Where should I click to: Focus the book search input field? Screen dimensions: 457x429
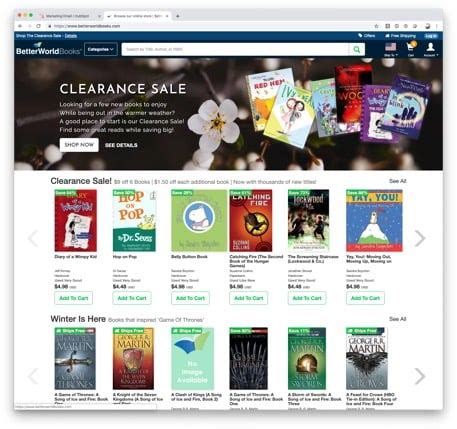(x=235, y=49)
